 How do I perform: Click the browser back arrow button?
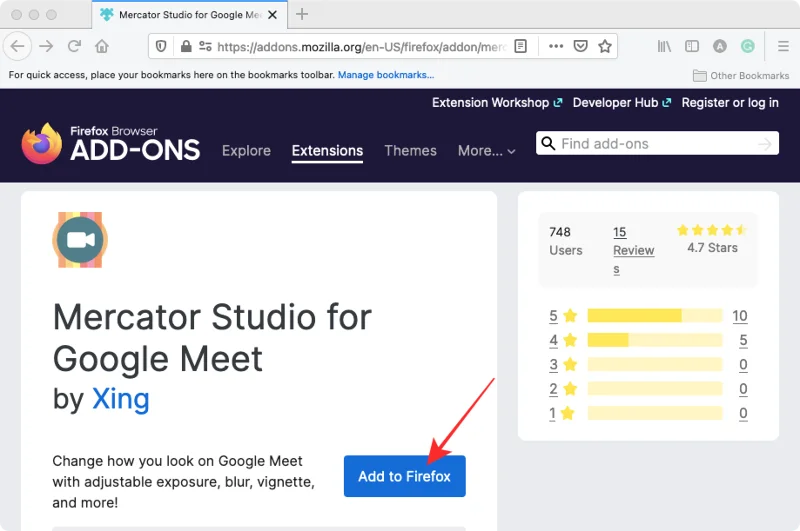[17, 46]
